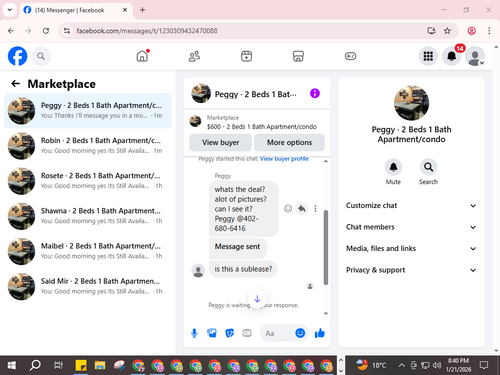Open Rosete conversation in list

(x=88, y=181)
